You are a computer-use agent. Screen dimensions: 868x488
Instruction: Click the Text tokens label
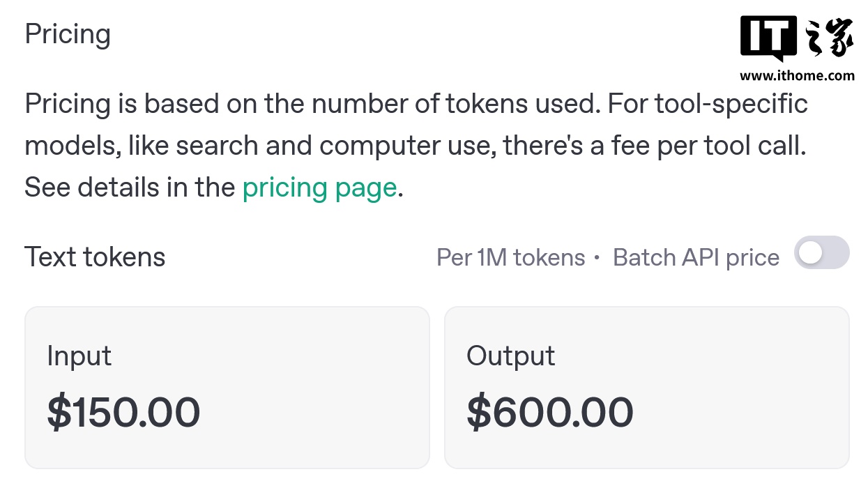(x=94, y=257)
